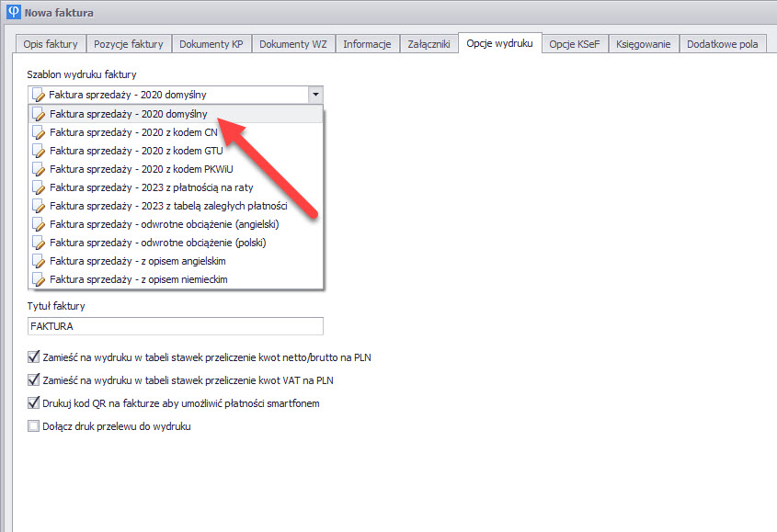Screen dimensions: 777x532
Task: Click the icon beside '2023 z płatnością na raty'
Action: (39, 187)
